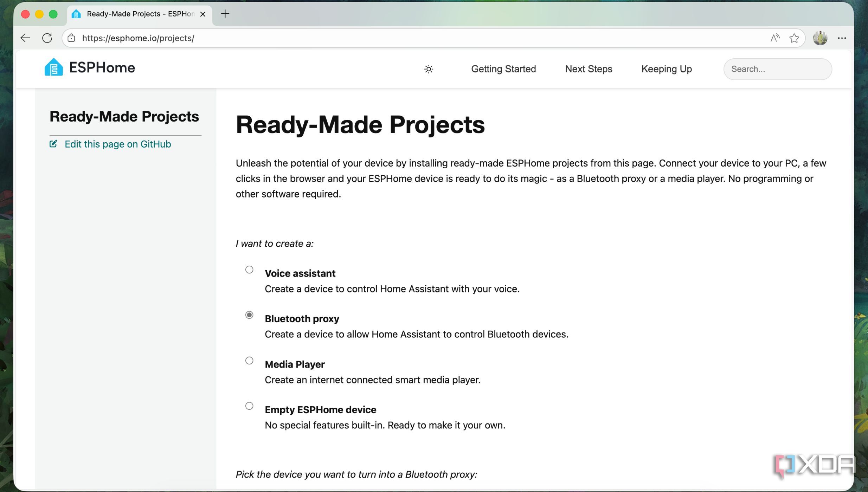The image size is (868, 492).
Task: Open a new tab with plus button
Action: click(225, 14)
